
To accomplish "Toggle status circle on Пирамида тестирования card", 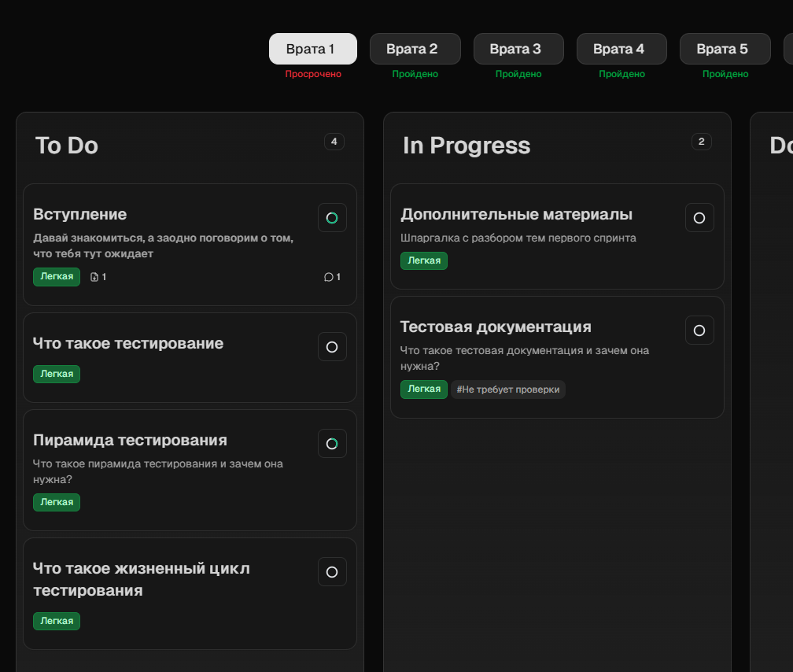I will tap(332, 444).
